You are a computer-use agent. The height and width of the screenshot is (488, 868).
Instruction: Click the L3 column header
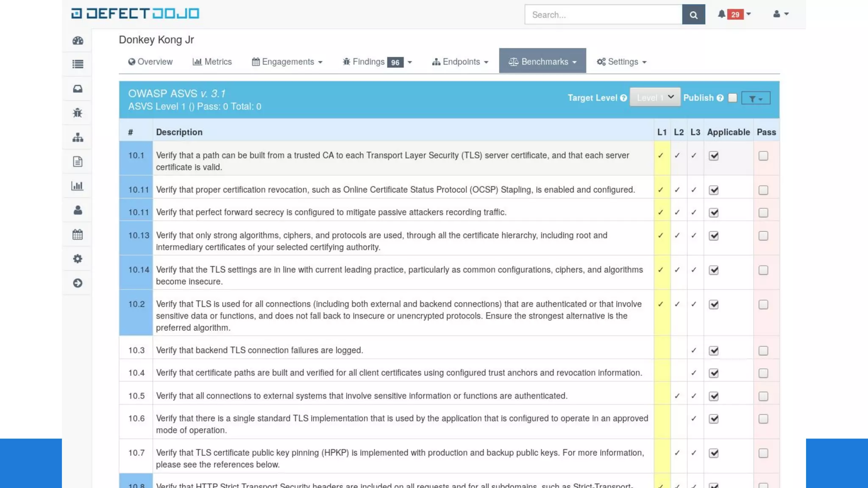695,132
